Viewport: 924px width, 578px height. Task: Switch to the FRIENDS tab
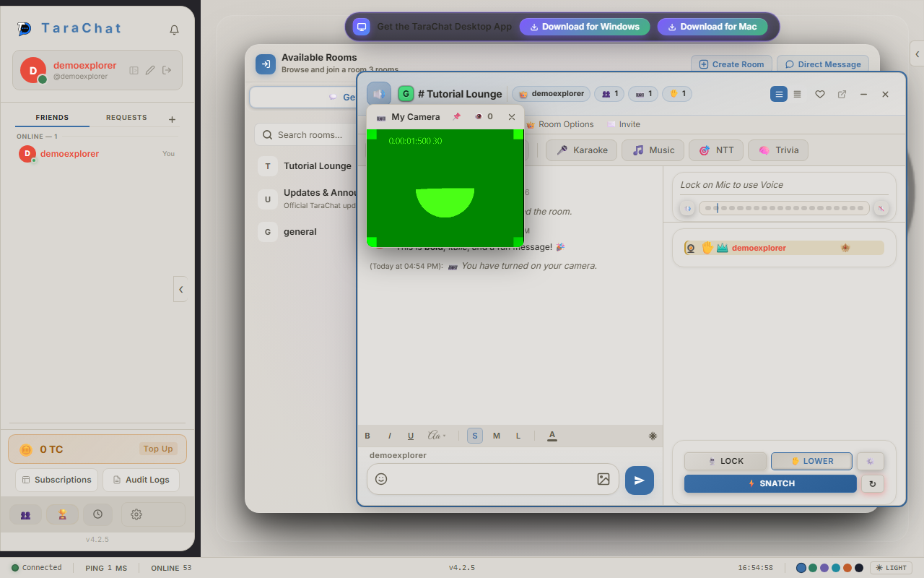point(52,118)
